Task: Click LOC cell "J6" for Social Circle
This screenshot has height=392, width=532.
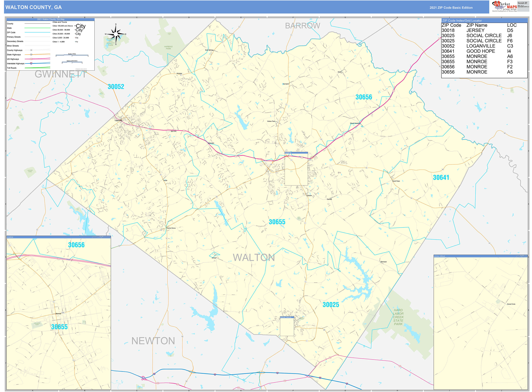Action: 509,36
